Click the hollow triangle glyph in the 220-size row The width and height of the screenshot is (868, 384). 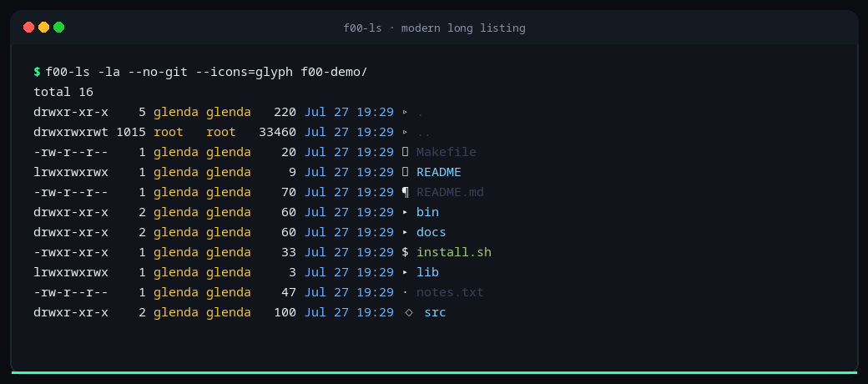coord(406,113)
